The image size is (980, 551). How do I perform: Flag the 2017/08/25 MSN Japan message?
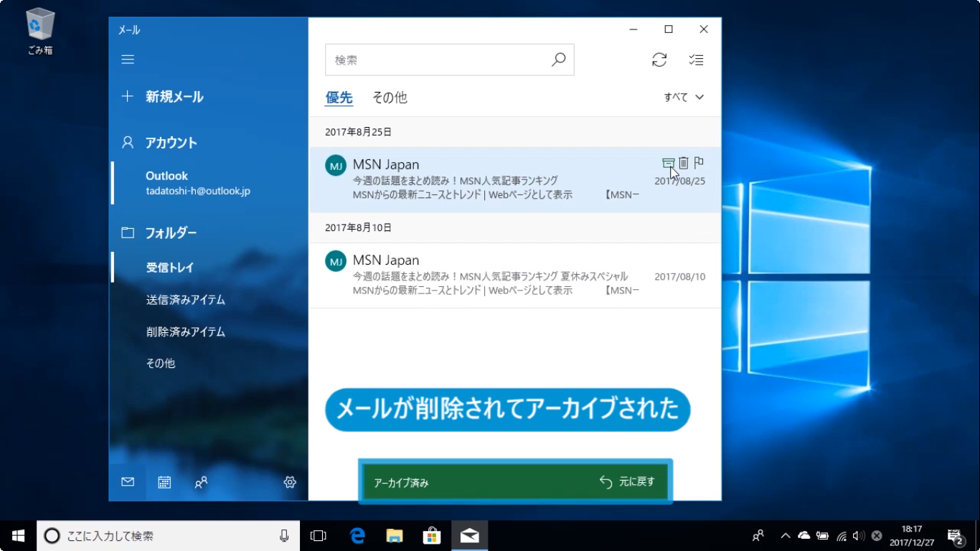[699, 164]
